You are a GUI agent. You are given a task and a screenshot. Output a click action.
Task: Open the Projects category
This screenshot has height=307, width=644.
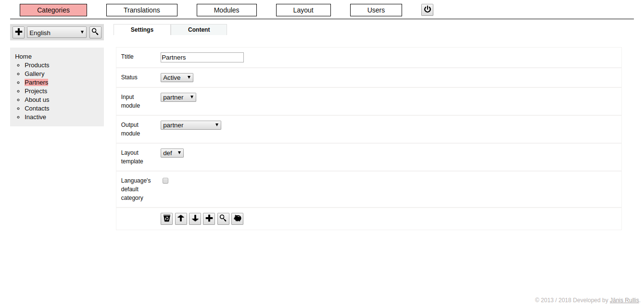tap(36, 91)
